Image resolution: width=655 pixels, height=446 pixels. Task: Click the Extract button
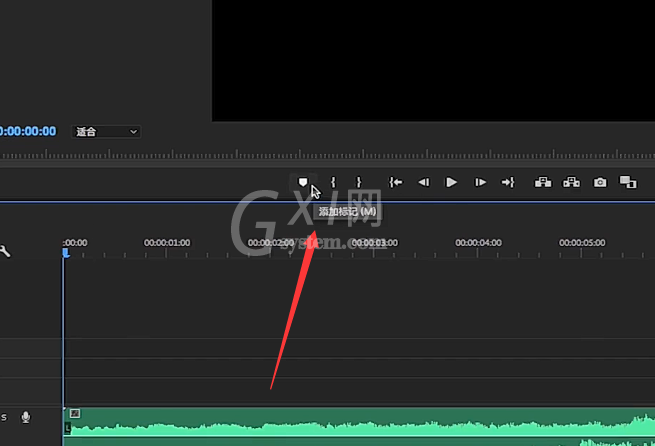(571, 182)
